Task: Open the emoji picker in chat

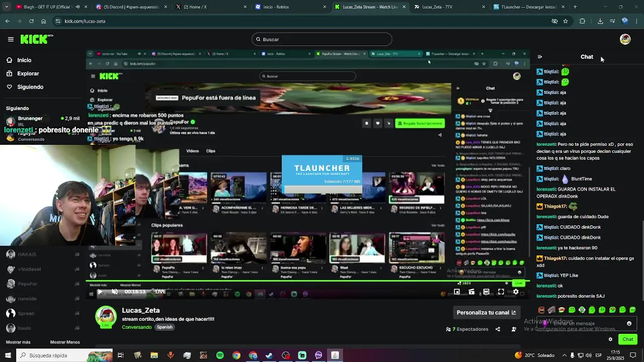Action: tap(629, 323)
